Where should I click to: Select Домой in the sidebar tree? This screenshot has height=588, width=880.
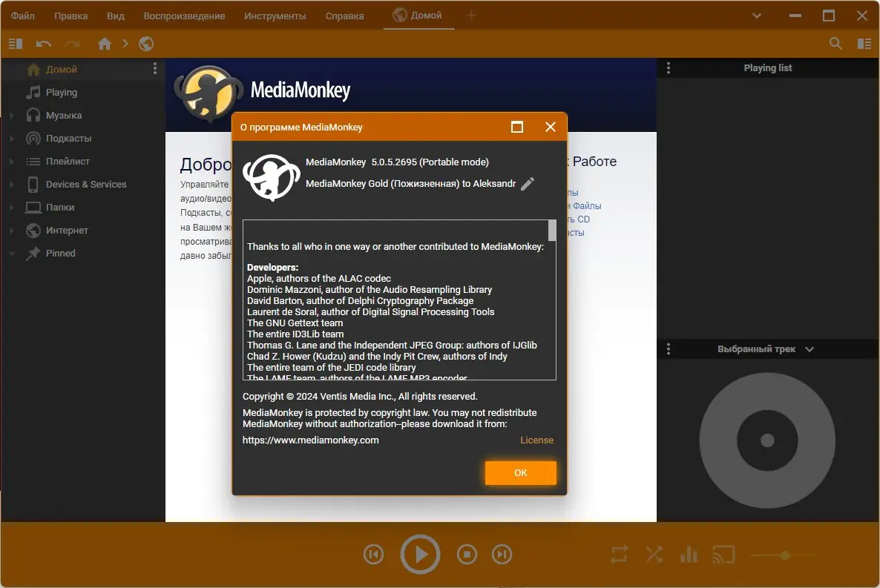coord(61,69)
